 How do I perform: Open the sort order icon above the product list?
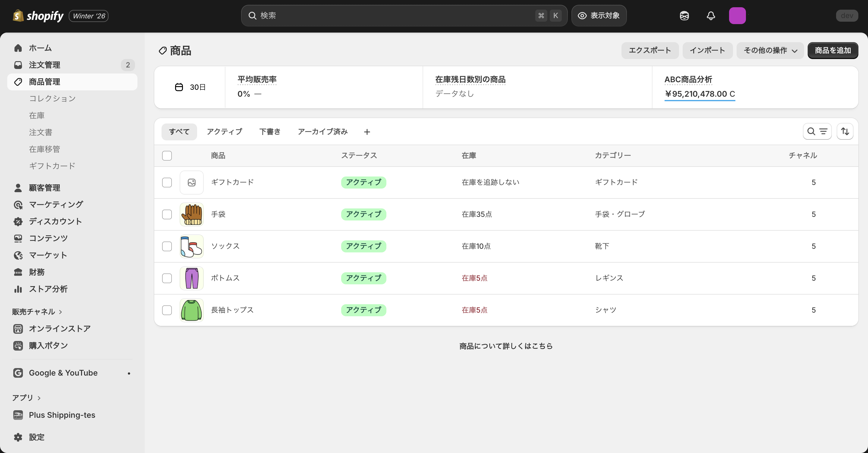point(846,131)
